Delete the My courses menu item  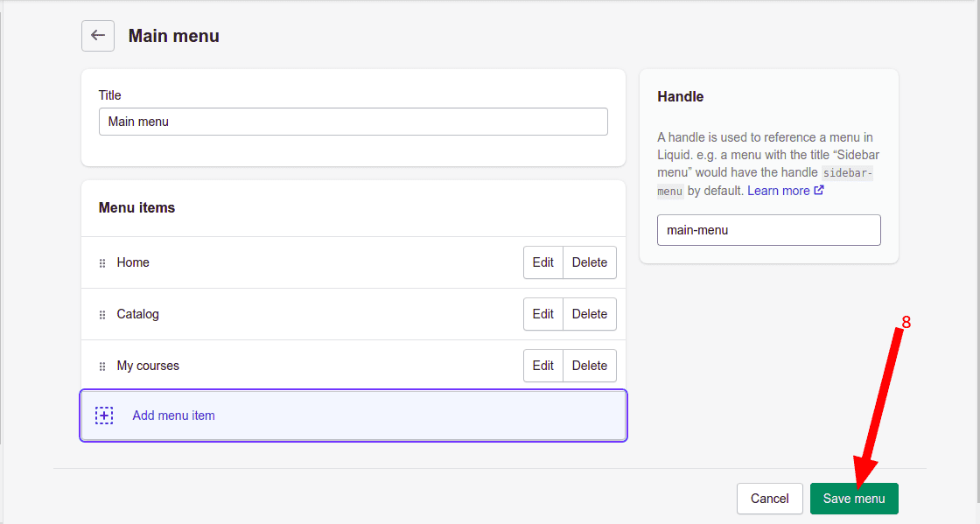(x=589, y=366)
